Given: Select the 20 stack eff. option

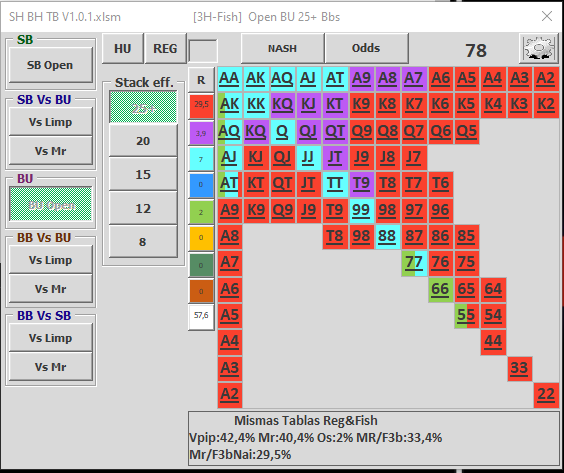Looking at the screenshot, I should tap(143, 141).
